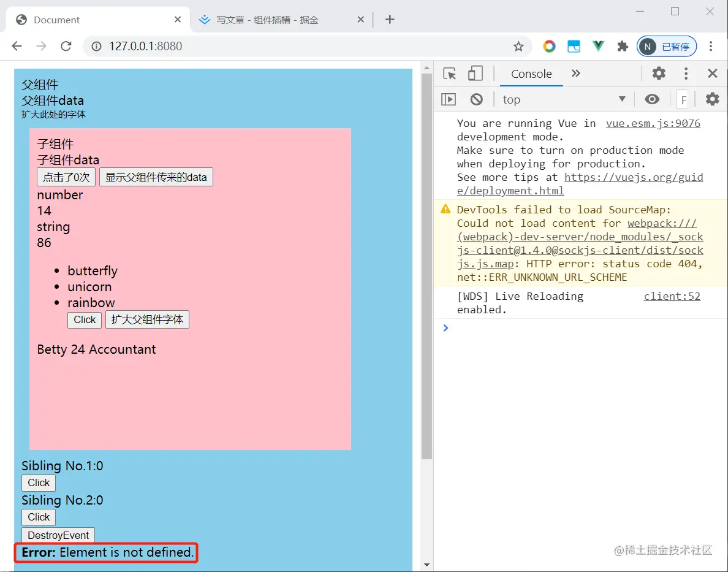Image resolution: width=728 pixels, height=572 pixels.
Task: Open the vue.esm.js:9076 source link
Action: pyautogui.click(x=653, y=123)
